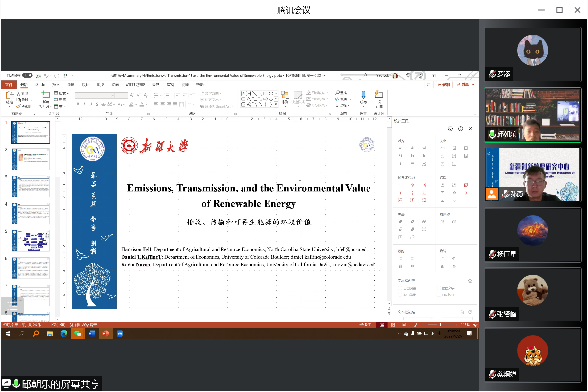Viewport: 588px width, 392px height.
Task: Click the help question icon in design tools panel
Action: 460,129
